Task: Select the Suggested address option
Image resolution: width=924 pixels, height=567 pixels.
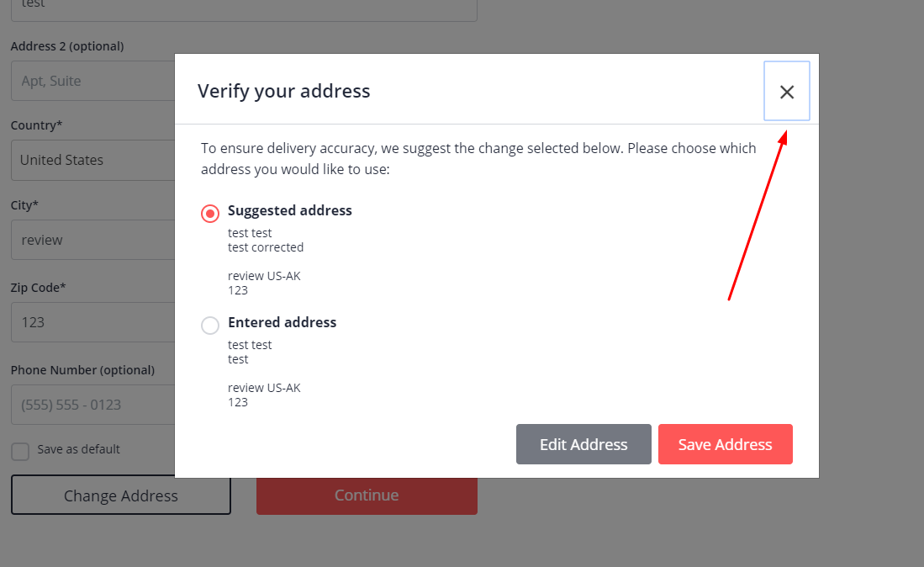Action: (x=209, y=213)
